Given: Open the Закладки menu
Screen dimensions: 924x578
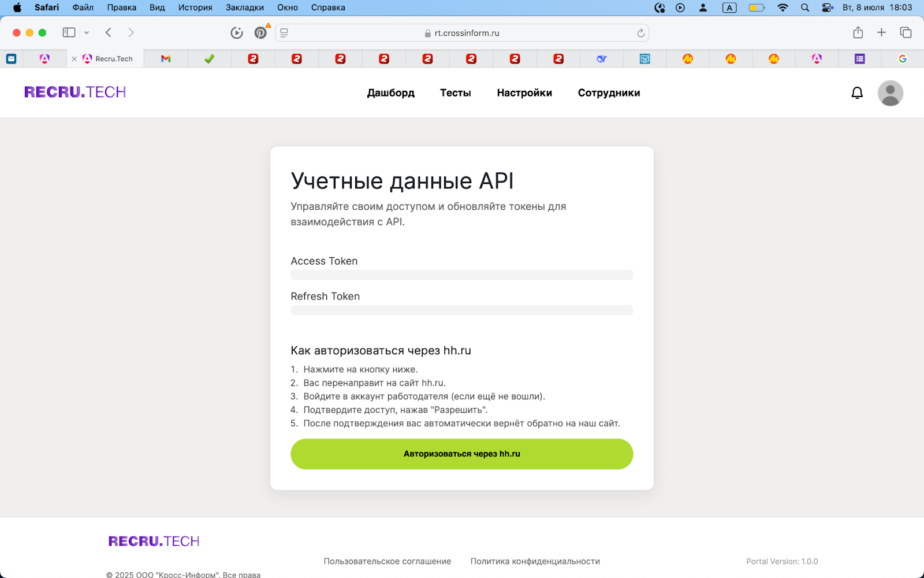Looking at the screenshot, I should (x=245, y=8).
